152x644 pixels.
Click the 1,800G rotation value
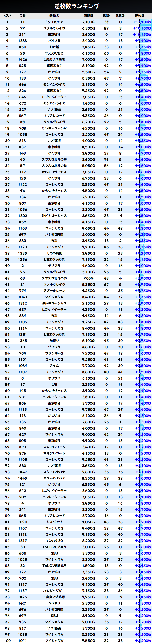88,566
